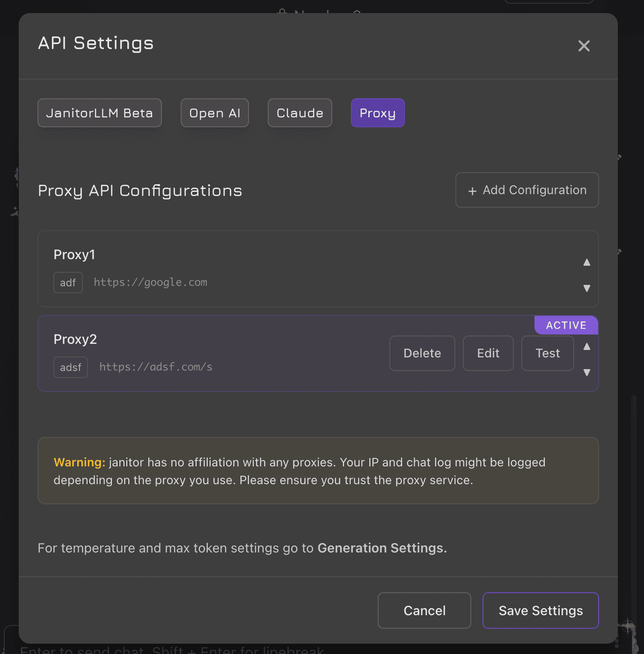The width and height of the screenshot is (644, 654).
Task: Cancel the API settings changes
Action: [x=424, y=610]
